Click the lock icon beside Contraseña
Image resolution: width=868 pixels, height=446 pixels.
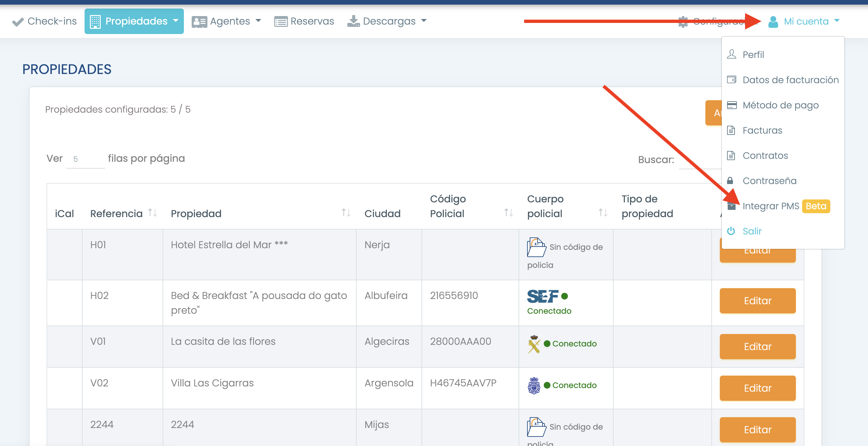tap(731, 181)
